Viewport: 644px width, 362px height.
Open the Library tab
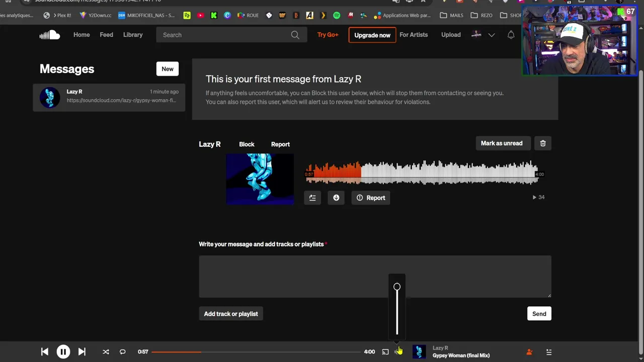point(133,35)
